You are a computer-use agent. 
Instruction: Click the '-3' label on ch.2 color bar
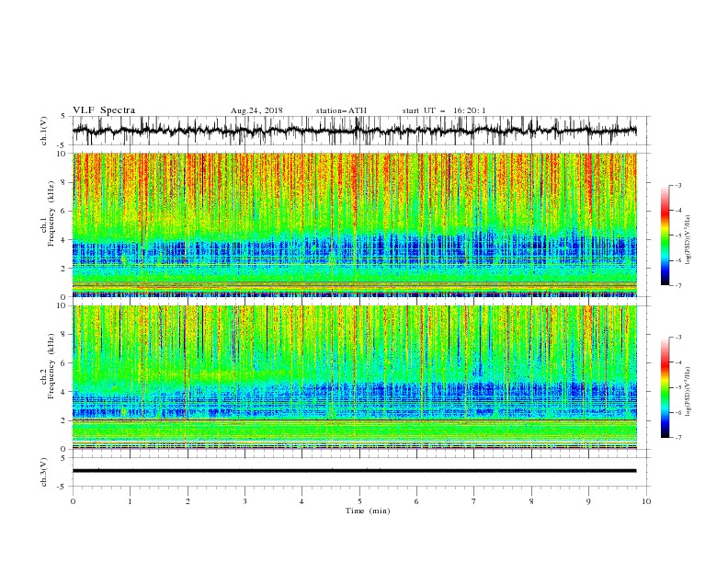click(x=678, y=338)
